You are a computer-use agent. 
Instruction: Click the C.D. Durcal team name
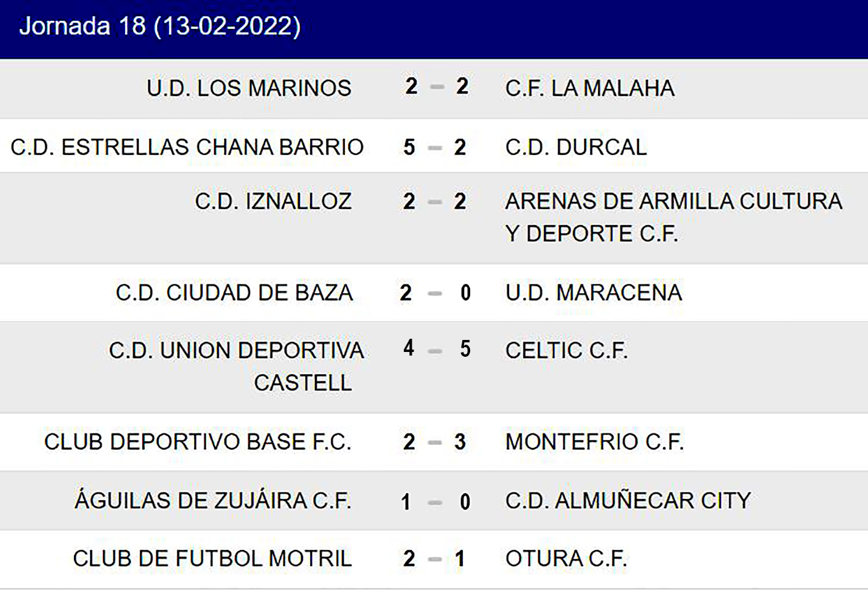[x=576, y=147]
